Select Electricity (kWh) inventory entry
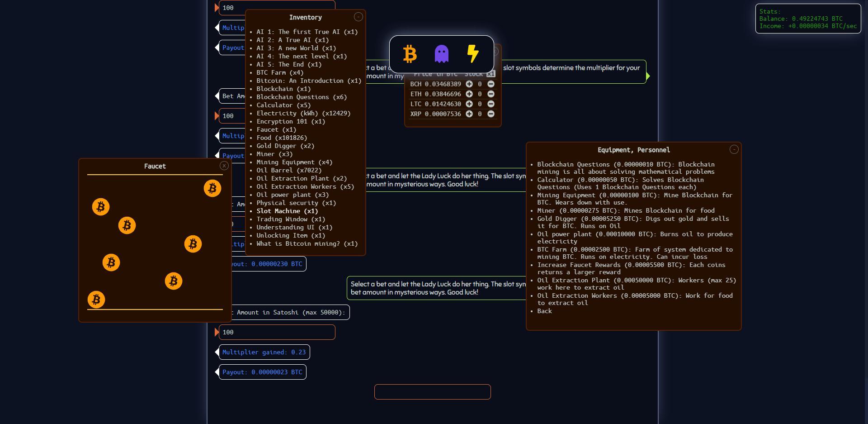This screenshot has height=424, width=868. (303, 114)
